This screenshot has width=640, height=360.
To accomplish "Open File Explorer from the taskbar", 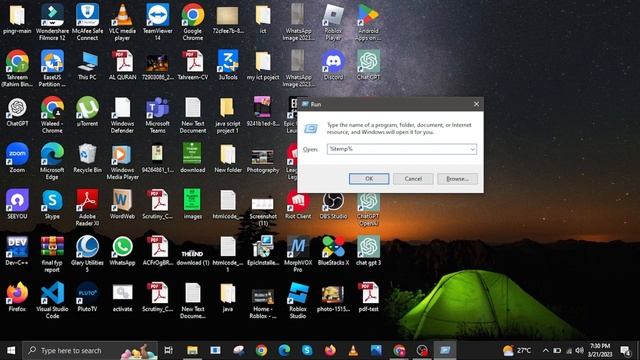I will point(192,350).
